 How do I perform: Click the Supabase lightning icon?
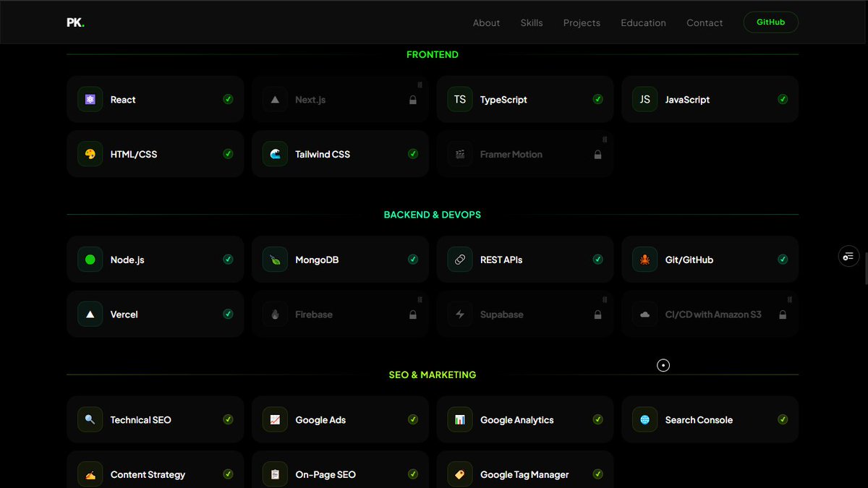[460, 314]
